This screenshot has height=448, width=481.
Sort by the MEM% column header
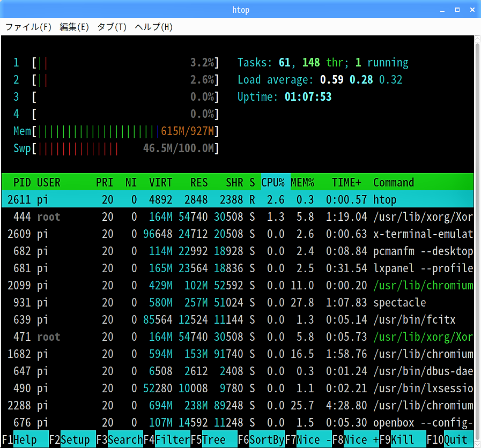tap(302, 182)
